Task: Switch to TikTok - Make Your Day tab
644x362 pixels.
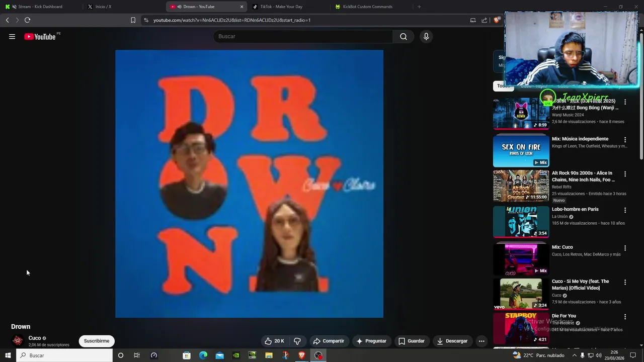Action: pyautogui.click(x=288, y=7)
